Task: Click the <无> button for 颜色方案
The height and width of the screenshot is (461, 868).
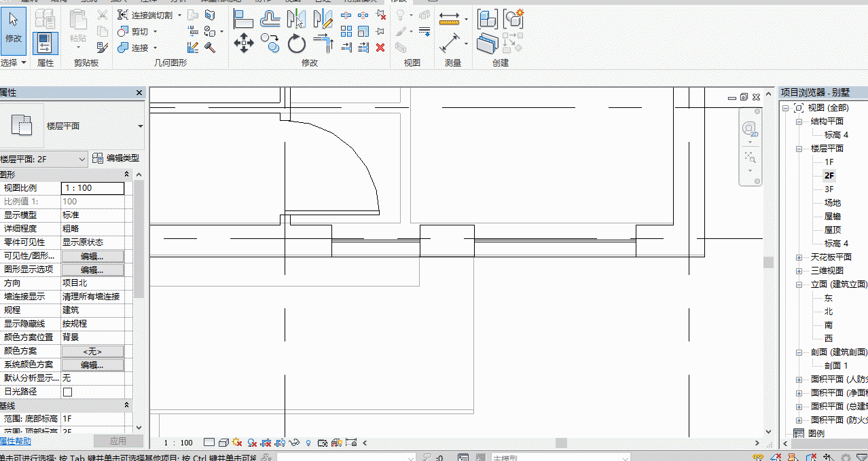Action: point(92,351)
